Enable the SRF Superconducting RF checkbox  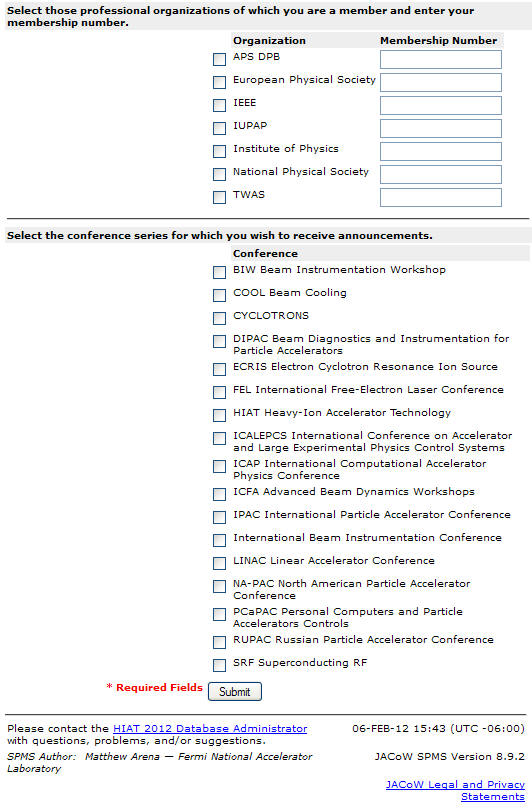219,665
